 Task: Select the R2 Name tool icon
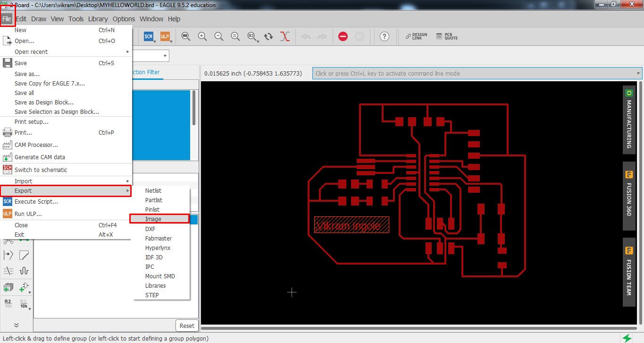pos(8,303)
